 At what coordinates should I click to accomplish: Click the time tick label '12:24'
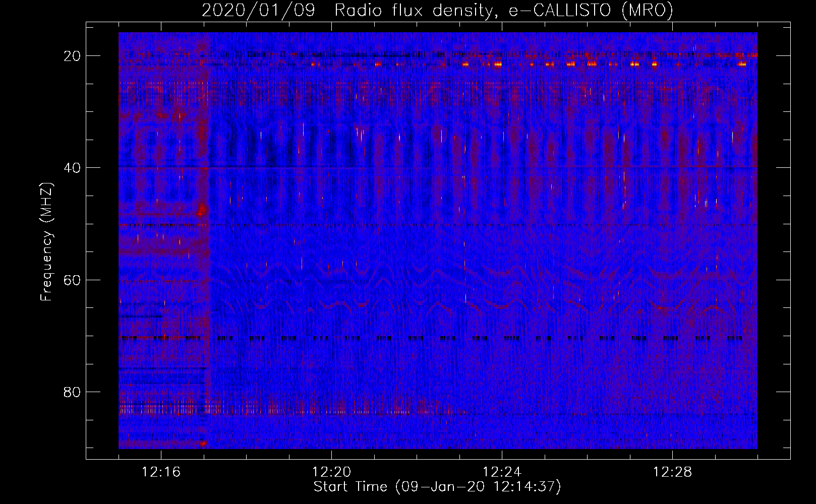[x=502, y=472]
